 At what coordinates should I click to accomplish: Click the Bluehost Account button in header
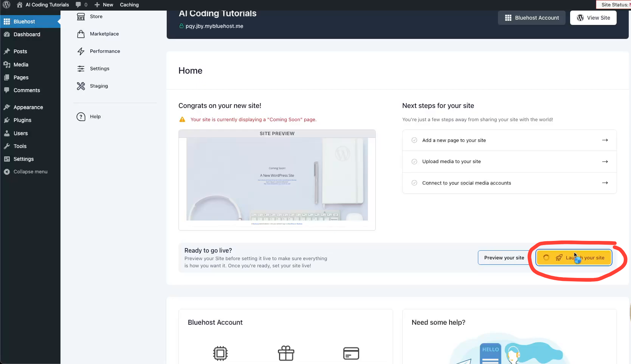[x=532, y=18]
